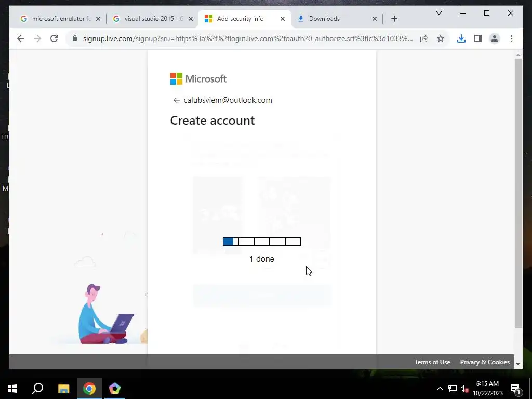Go back using the browser back arrow
The image size is (532, 399).
coord(21,38)
